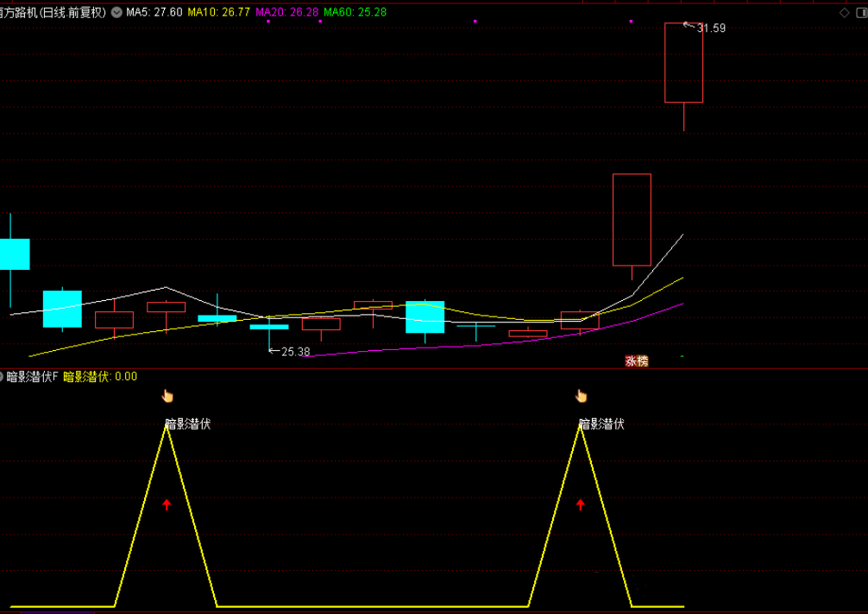Click the left 暗影潜伏 peak label
Image resolution: width=868 pixels, height=614 pixels.
pos(188,423)
